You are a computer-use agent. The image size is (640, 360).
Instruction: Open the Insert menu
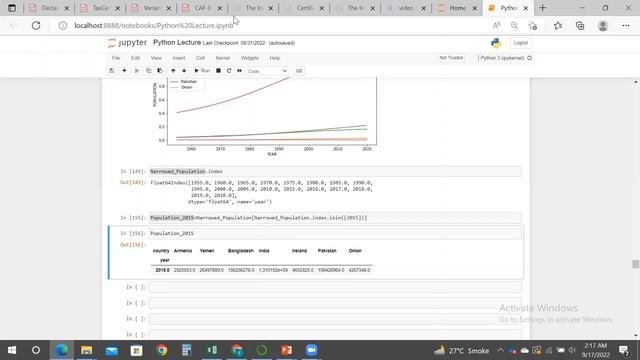pyautogui.click(x=179, y=58)
